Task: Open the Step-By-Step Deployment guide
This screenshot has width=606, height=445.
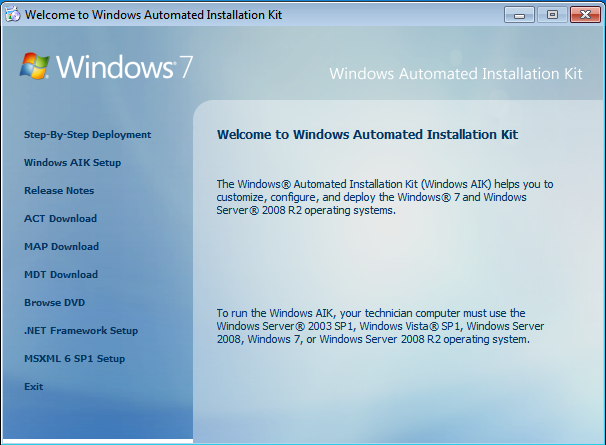Action: [87, 135]
